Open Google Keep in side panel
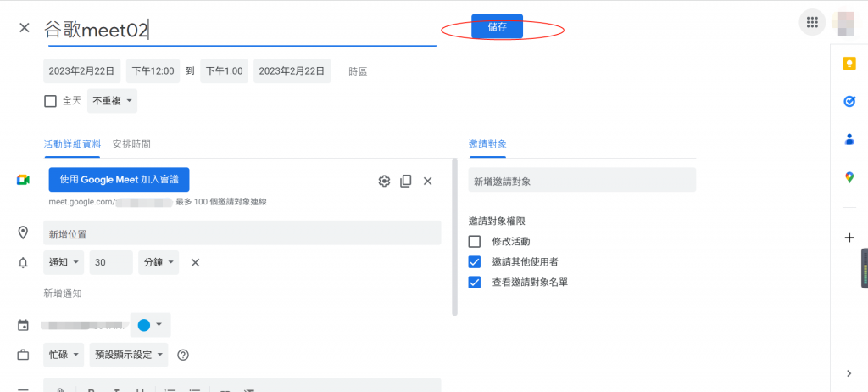Image resolution: width=868 pixels, height=392 pixels. point(849,64)
